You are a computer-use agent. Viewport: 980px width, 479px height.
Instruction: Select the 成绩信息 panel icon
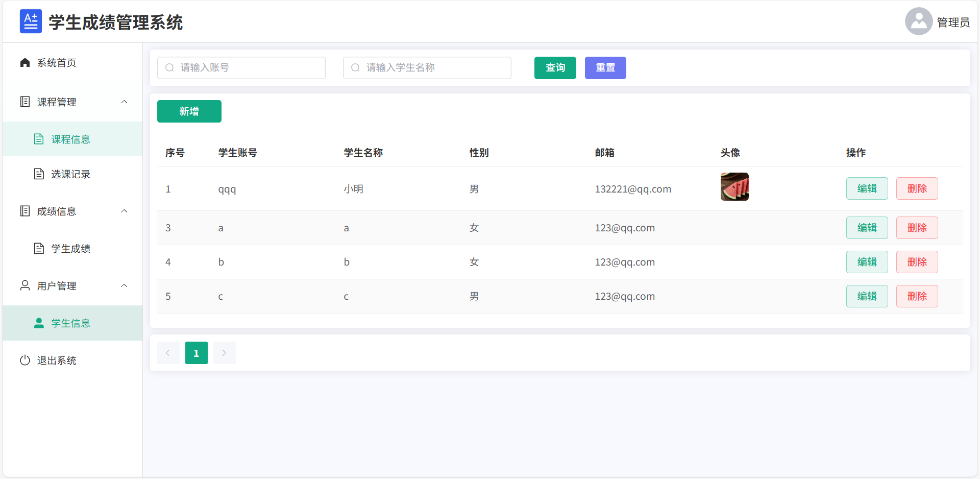click(x=26, y=211)
